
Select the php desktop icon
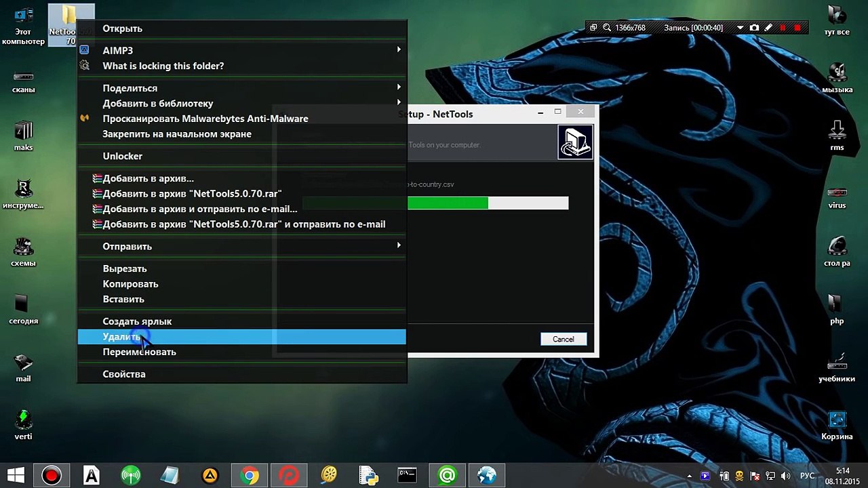pos(837,310)
